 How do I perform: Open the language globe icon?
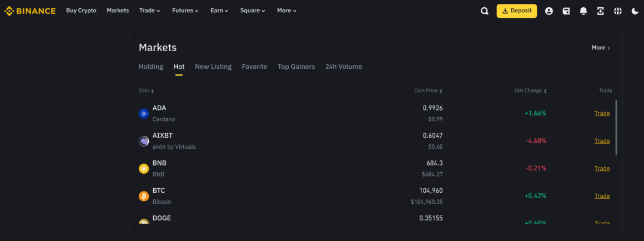(618, 11)
